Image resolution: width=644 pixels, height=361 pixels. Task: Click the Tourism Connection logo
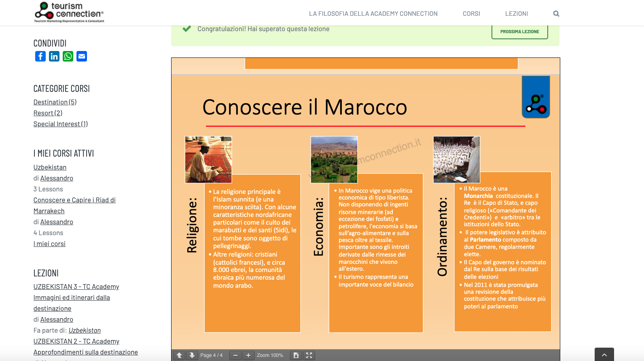69,12
